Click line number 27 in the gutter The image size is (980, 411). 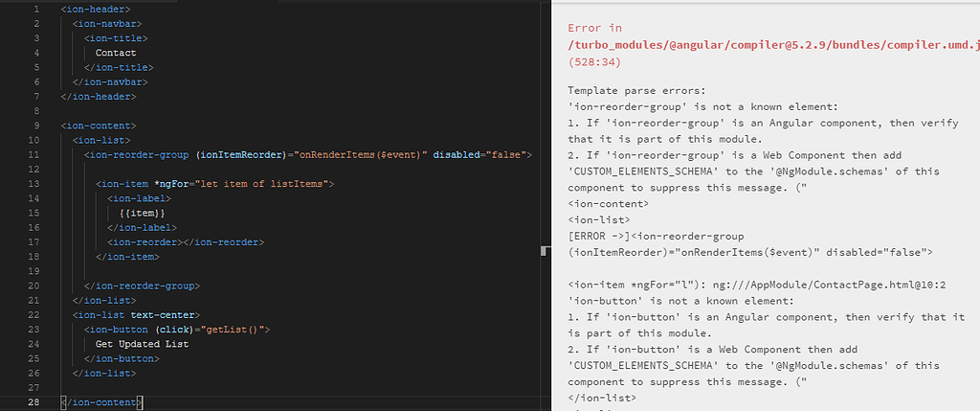click(x=33, y=387)
